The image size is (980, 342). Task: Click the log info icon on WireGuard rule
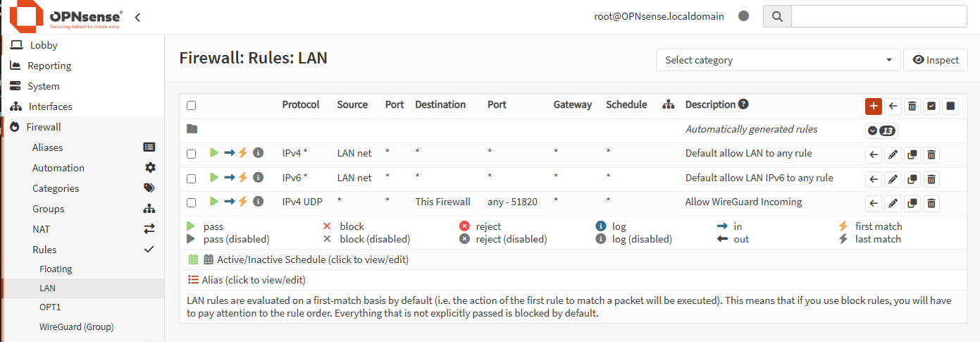[x=259, y=202]
